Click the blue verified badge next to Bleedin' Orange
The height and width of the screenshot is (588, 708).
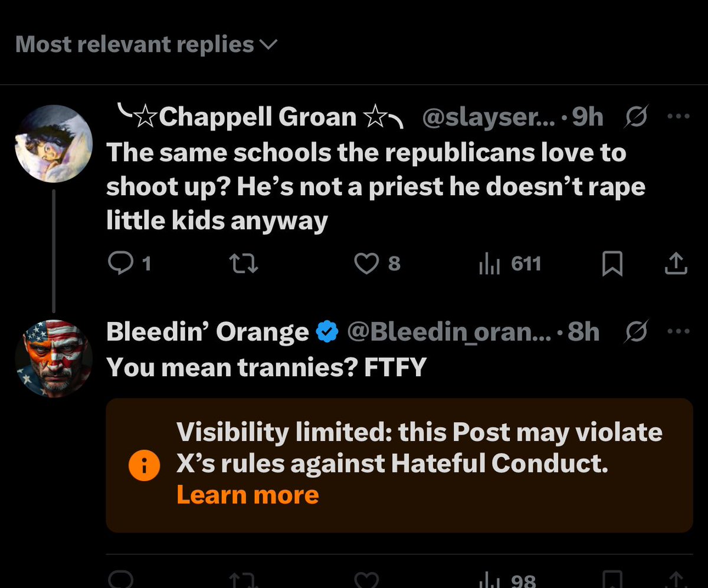point(327,333)
